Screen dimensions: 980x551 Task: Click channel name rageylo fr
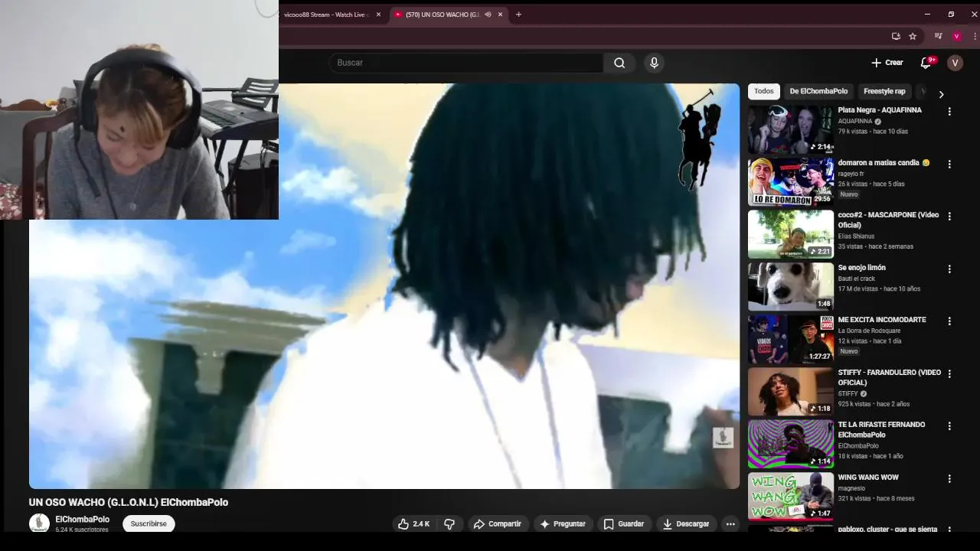(851, 174)
